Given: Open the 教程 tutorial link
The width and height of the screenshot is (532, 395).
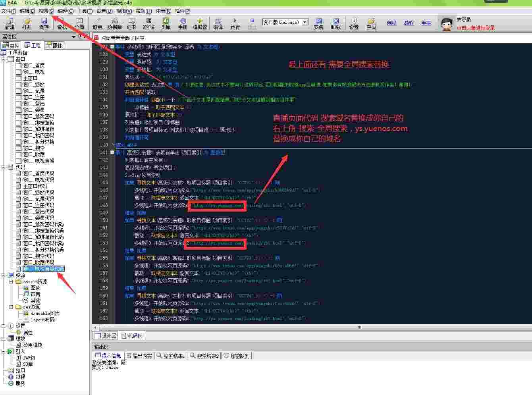Looking at the screenshot, I should click(409, 23).
